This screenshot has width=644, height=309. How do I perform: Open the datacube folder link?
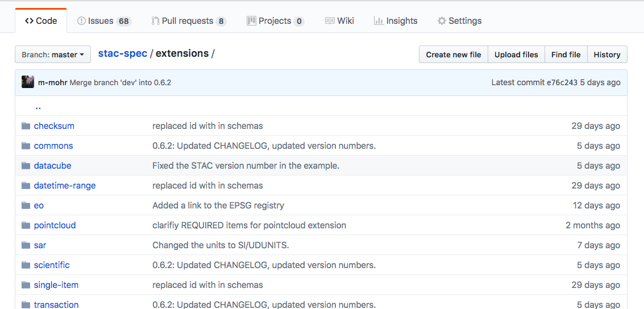pyautogui.click(x=52, y=166)
